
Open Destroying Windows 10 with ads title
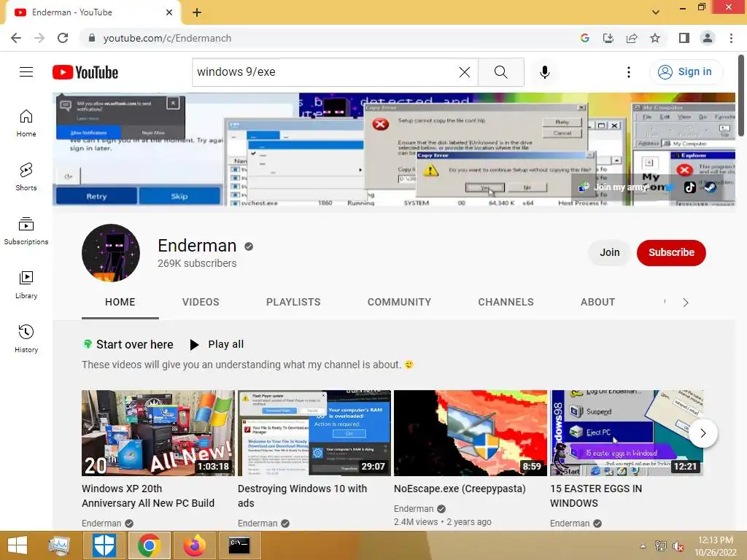pos(303,496)
